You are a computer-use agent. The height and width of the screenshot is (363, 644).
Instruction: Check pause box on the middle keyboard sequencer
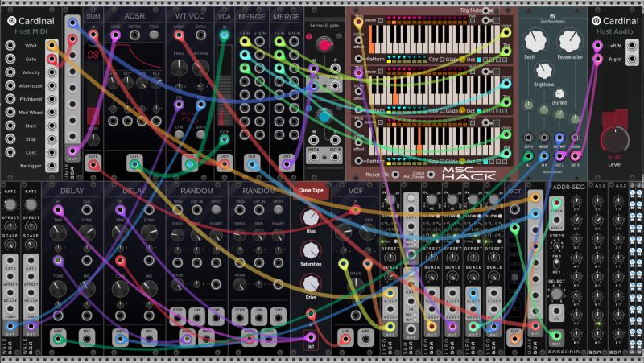pos(381,72)
